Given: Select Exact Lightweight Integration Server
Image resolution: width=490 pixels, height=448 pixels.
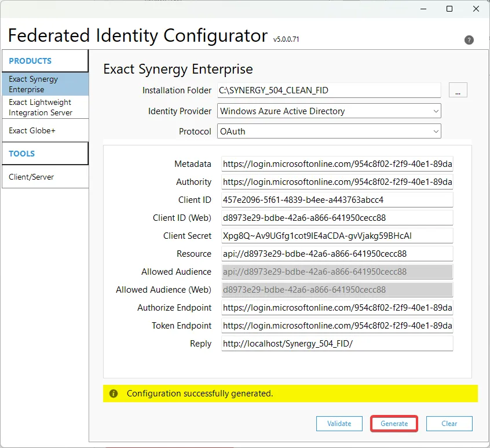Looking at the screenshot, I should pos(45,107).
